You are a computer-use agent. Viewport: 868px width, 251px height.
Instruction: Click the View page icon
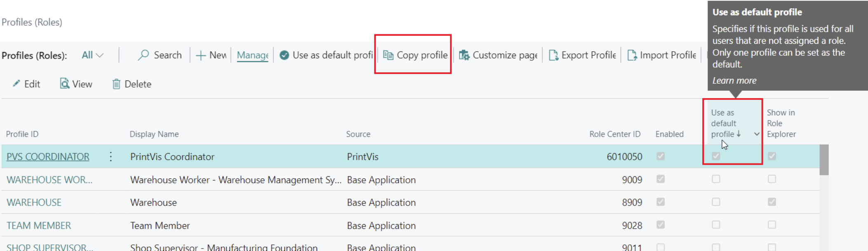(65, 84)
